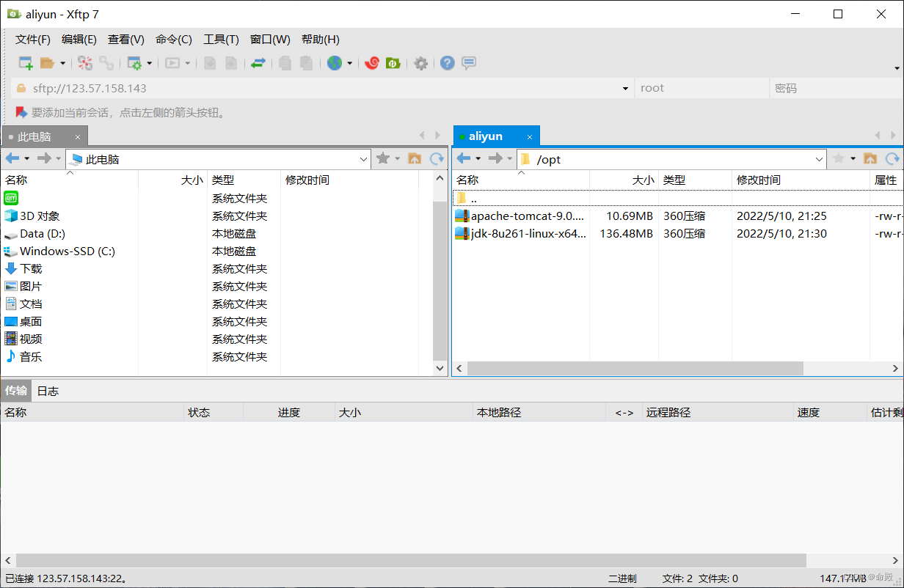The image size is (904, 588).
Task: Click local pane bookmark star icon
Action: point(382,158)
